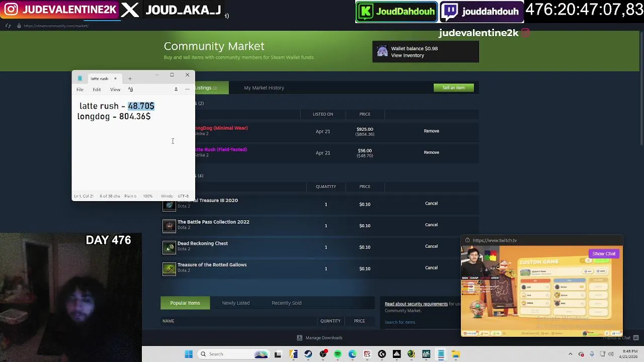Cancel the Dead Reckoning Chest order
This screenshot has height=362, width=644.
pos(431,246)
